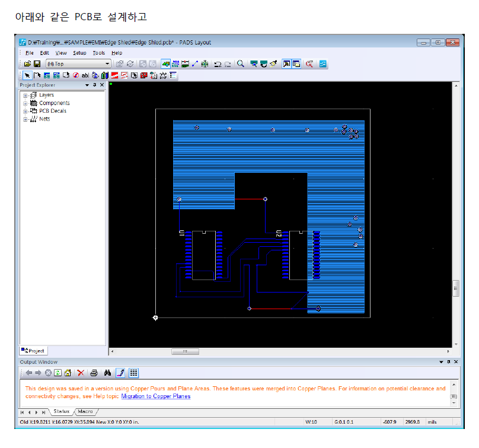Open the Migration to Copper Planes link
The width and height of the screenshot is (479, 448).
[155, 396]
